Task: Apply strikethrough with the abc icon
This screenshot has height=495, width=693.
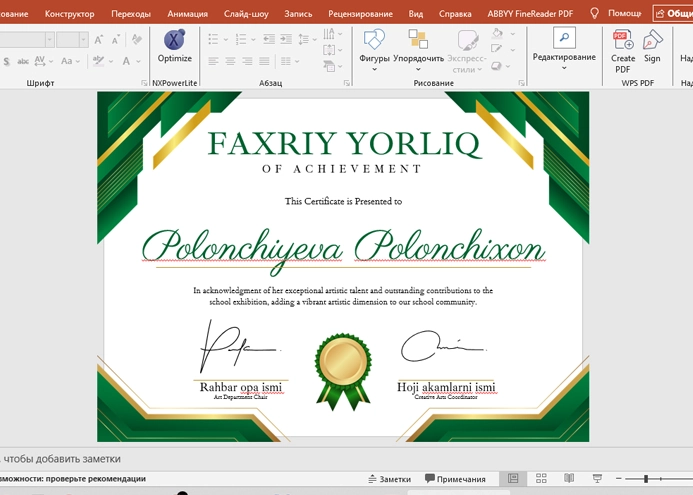Action: pos(23,61)
